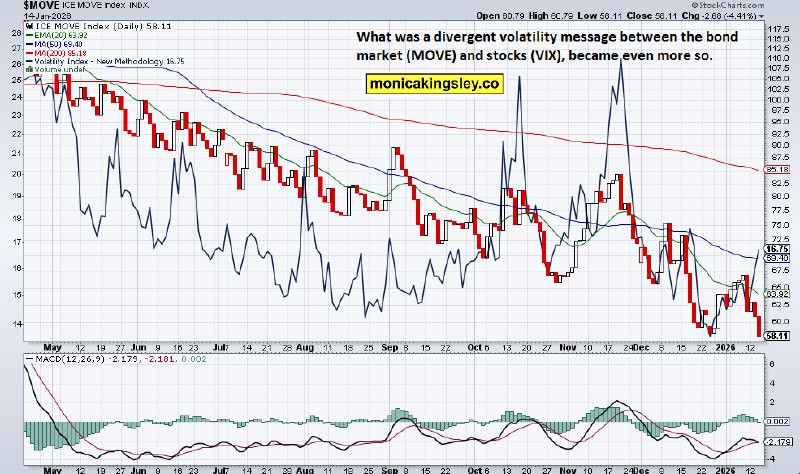
Task: Click the 63.92 EMA(20) price tag
Action: 778,294
